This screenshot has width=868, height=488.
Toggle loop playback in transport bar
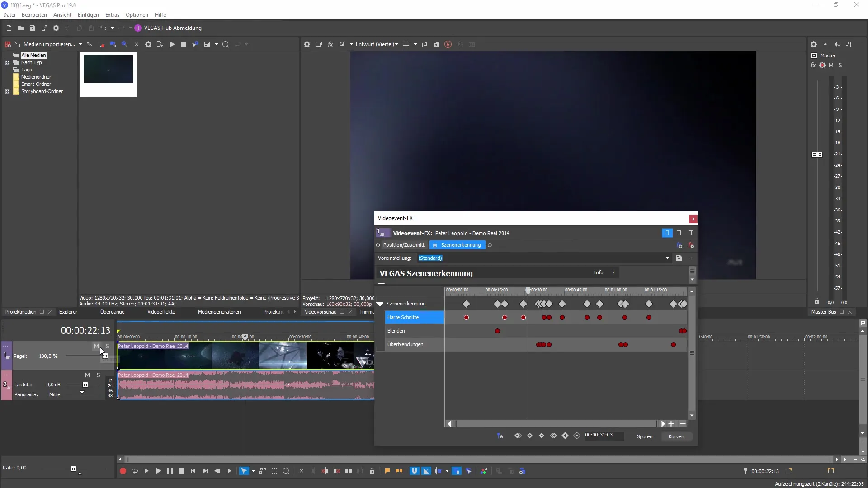(134, 471)
